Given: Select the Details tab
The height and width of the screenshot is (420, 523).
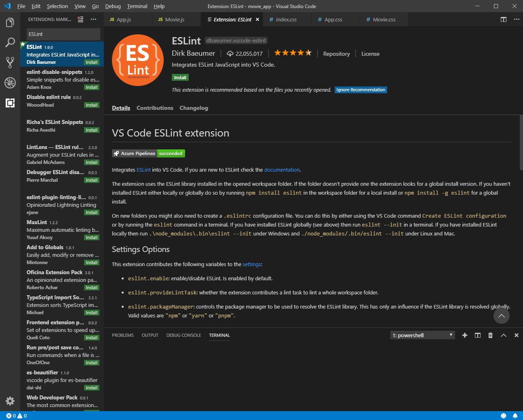Looking at the screenshot, I should pyautogui.click(x=121, y=108).
